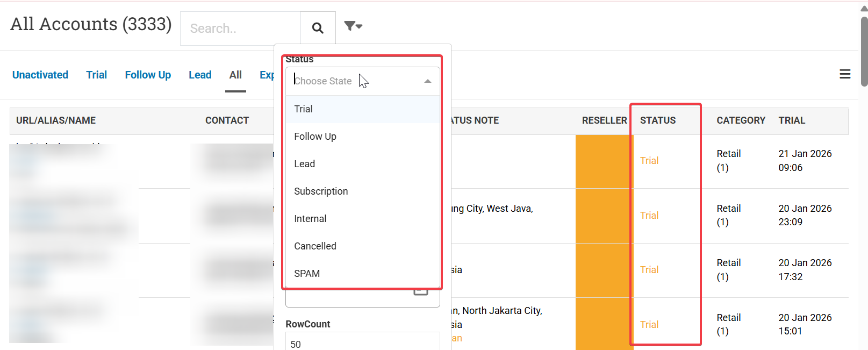Collapse the Choose State dropdown arrow

point(428,81)
